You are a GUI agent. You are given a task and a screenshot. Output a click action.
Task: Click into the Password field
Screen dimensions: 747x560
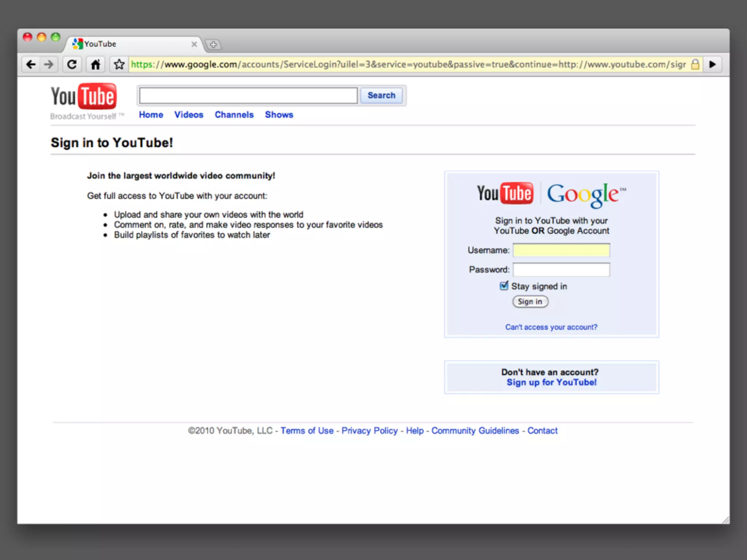click(x=561, y=270)
